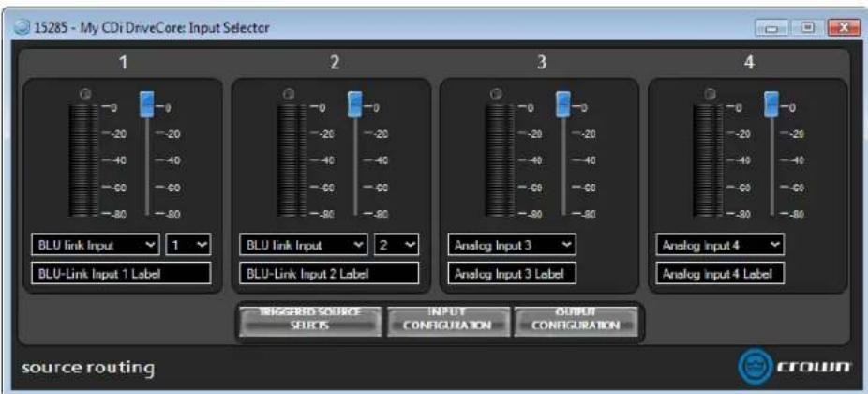The image size is (868, 394).
Task: Open Output Configuration
Action: (576, 320)
